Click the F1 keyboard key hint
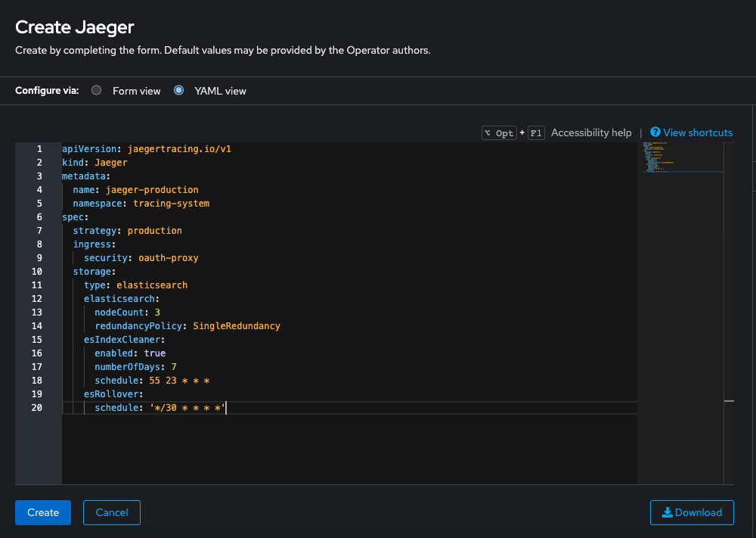Image resolution: width=756 pixels, height=538 pixels. 536,132
